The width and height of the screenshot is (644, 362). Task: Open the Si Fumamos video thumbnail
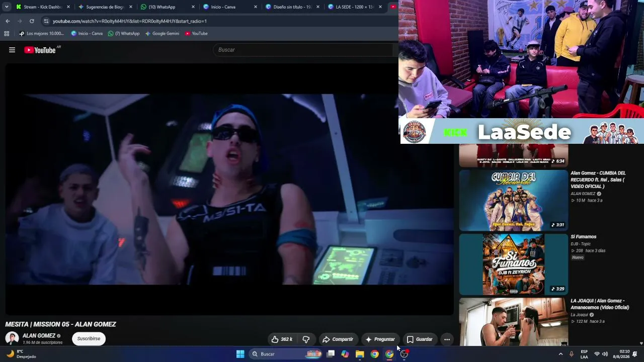pyautogui.click(x=513, y=264)
